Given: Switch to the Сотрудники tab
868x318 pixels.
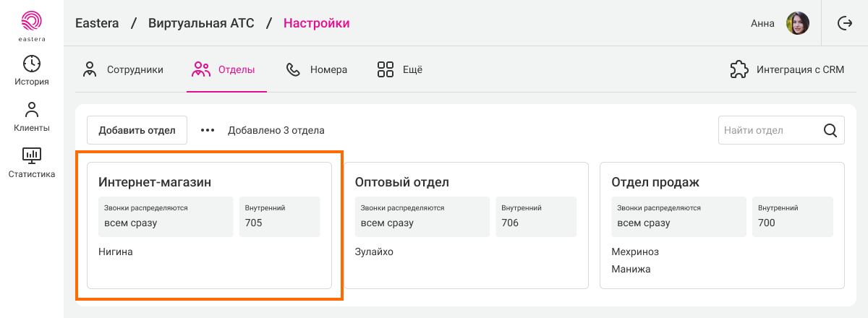Looking at the screenshot, I should pos(123,70).
